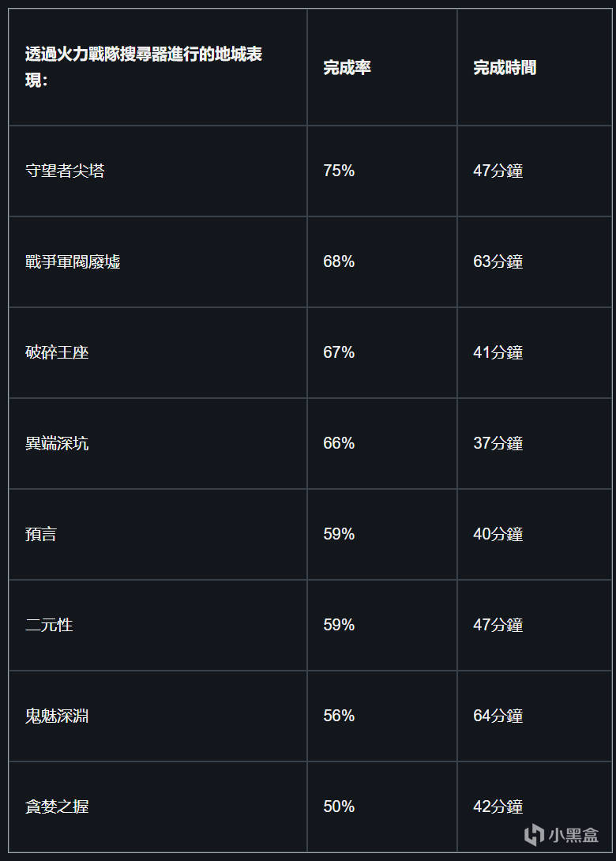Click the 守望者尖塔 dungeon name
The width and height of the screenshot is (616, 861).
(x=65, y=171)
